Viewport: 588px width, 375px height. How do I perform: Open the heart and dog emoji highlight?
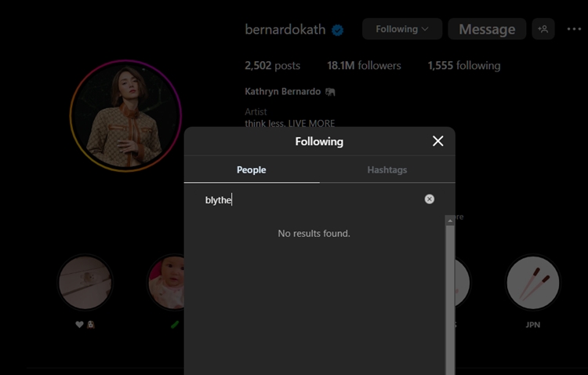tap(85, 282)
